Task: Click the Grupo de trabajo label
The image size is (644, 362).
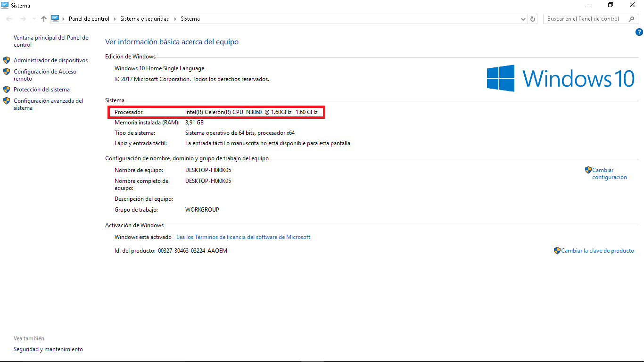Action: (x=136, y=210)
